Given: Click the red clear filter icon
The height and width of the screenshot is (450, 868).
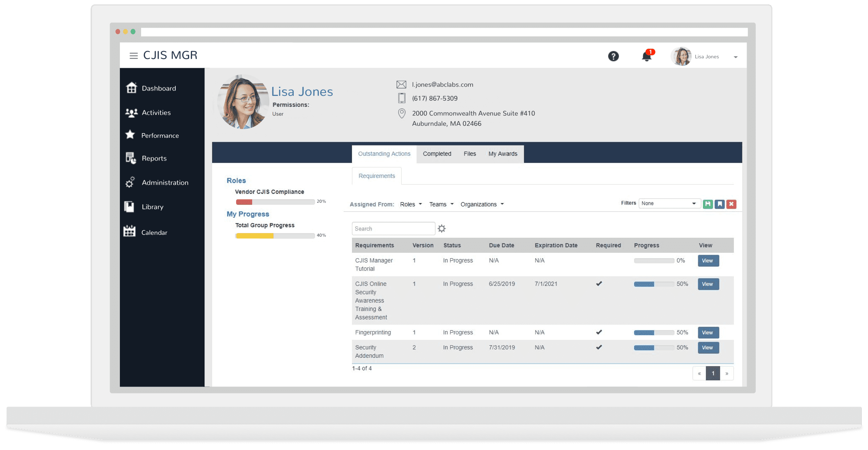Looking at the screenshot, I should click(x=731, y=204).
